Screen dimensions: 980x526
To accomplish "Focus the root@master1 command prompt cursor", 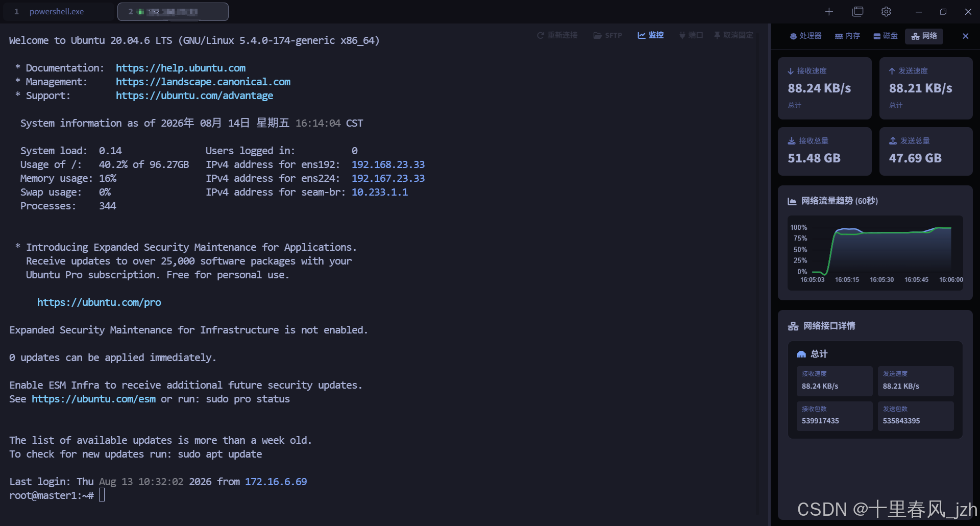I will (x=102, y=495).
